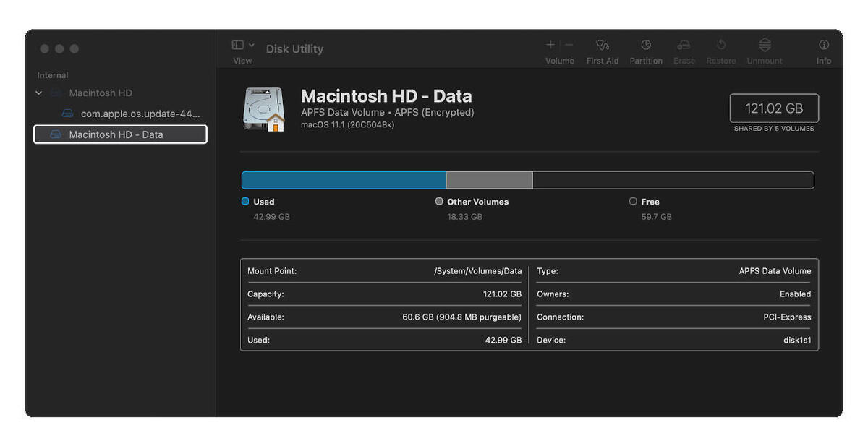Click the large hard drive home icon
This screenshot has height=441, width=868.
(264, 109)
